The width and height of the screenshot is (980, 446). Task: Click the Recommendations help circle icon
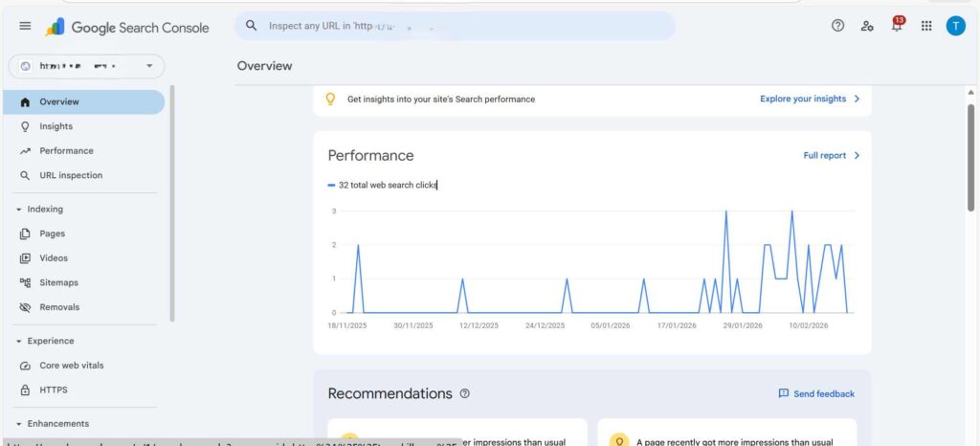click(x=464, y=393)
